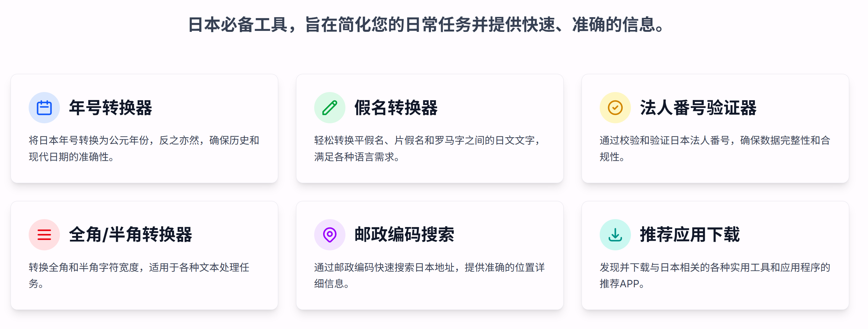Click the 推荐应用下载 card description text
Viewport: 868px width, 329px height.
(x=715, y=275)
